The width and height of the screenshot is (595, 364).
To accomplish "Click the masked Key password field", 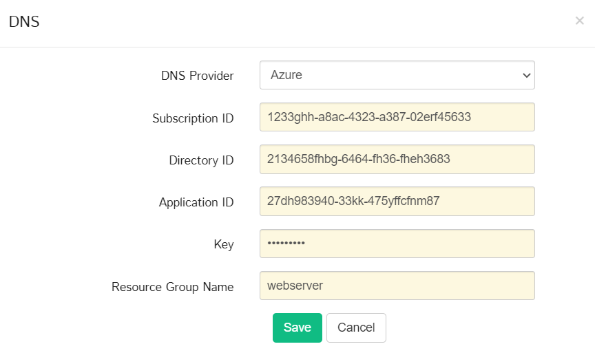I will [x=397, y=244].
